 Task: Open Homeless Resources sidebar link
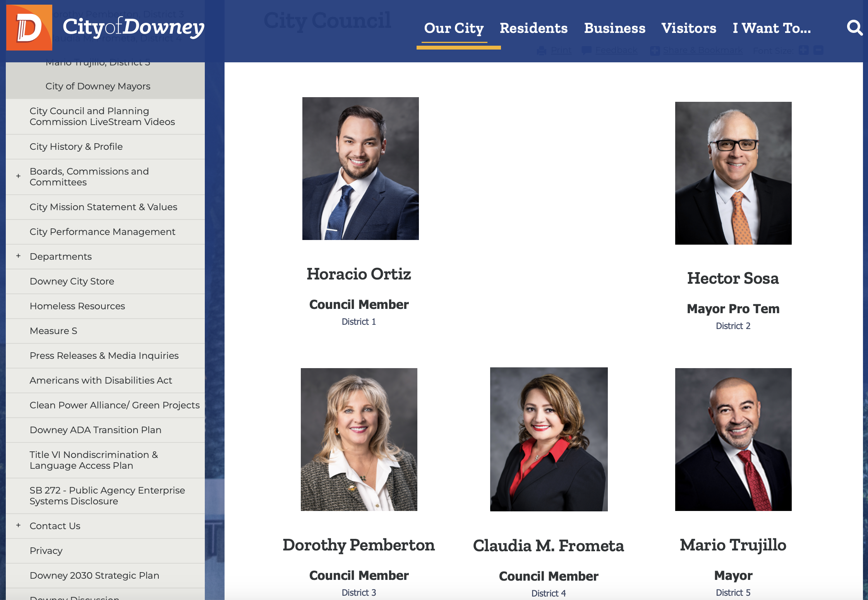tap(77, 306)
